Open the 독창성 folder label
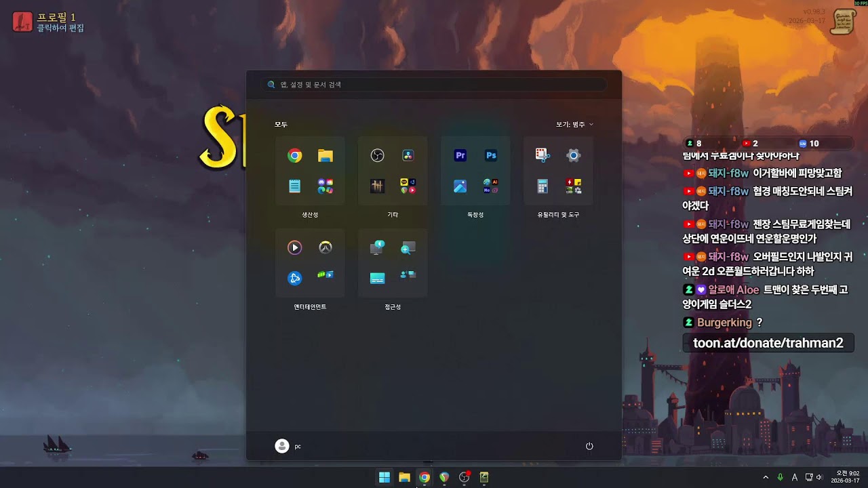This screenshot has height=488, width=868. tap(475, 215)
